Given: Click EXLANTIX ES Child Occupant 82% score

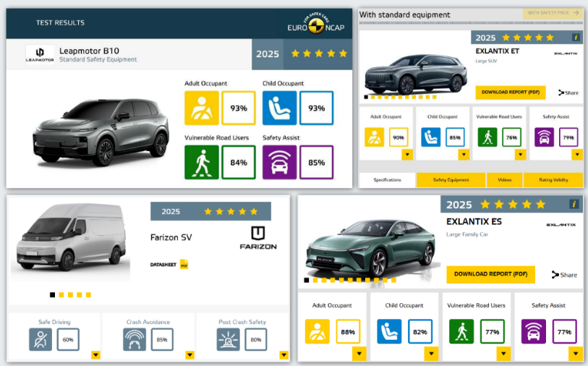Looking at the screenshot, I should 420,331.
